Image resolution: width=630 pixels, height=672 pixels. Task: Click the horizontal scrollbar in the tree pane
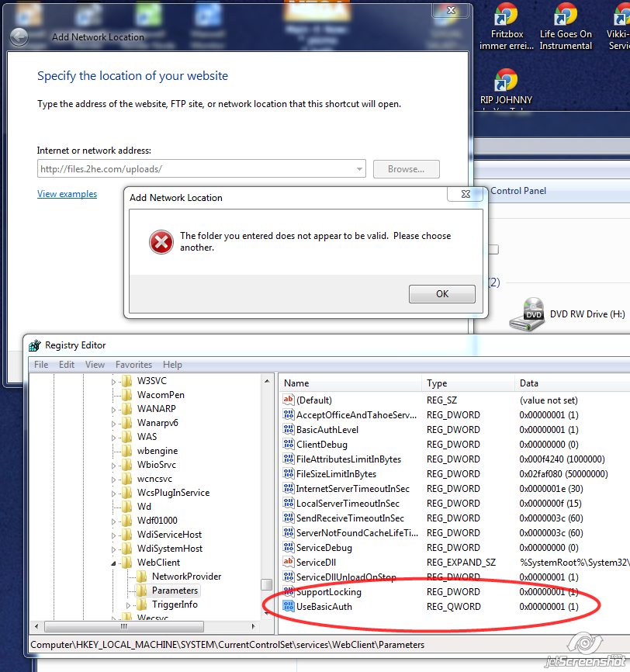tap(124, 626)
